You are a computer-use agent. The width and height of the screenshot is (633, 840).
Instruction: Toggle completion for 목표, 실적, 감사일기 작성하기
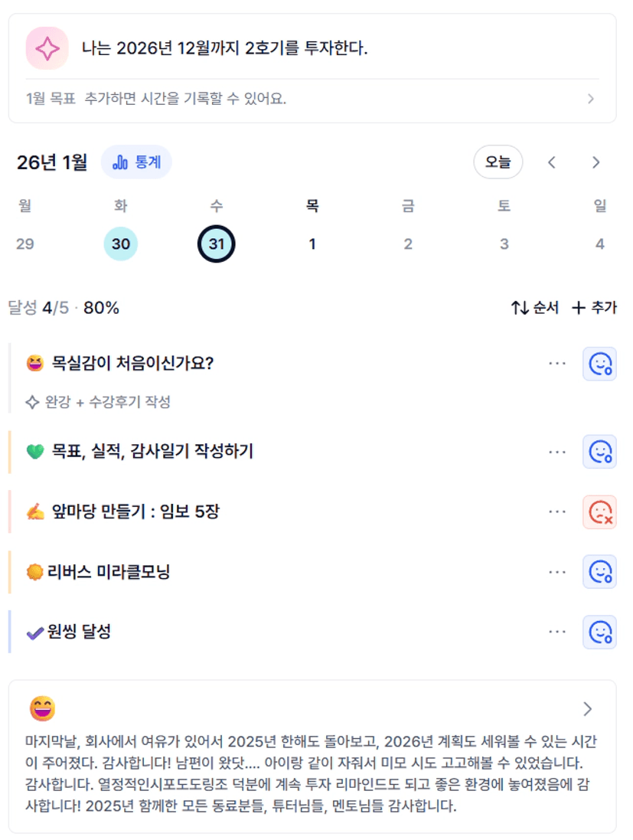[x=599, y=452]
